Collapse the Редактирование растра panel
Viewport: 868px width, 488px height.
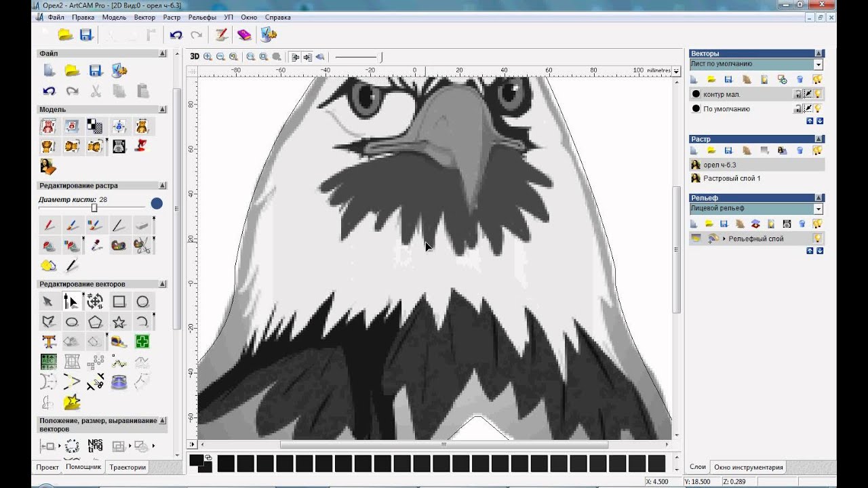point(163,185)
